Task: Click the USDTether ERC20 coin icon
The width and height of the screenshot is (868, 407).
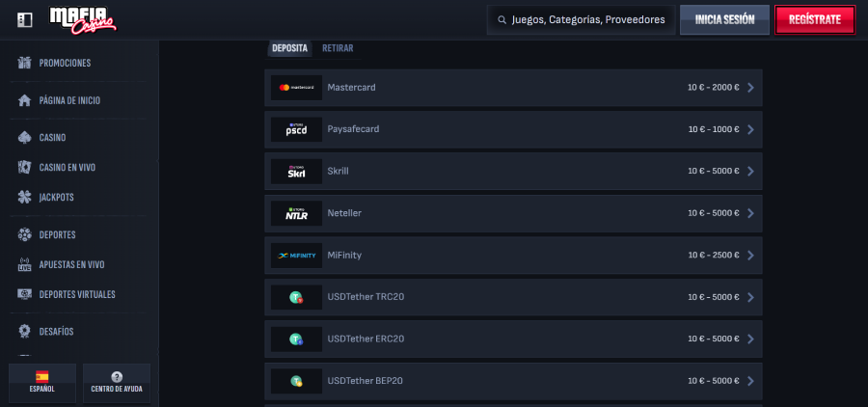Action: pyautogui.click(x=296, y=339)
